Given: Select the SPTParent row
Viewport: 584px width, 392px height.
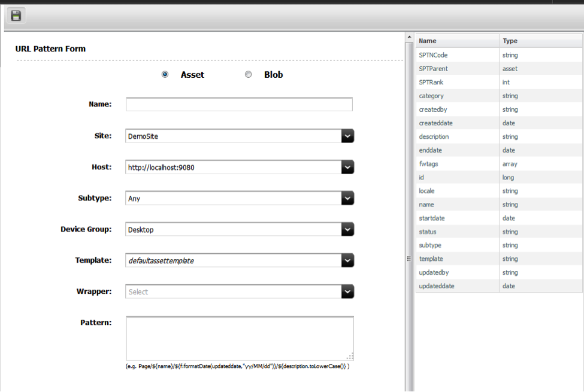Looking at the screenshot, I should [x=499, y=69].
